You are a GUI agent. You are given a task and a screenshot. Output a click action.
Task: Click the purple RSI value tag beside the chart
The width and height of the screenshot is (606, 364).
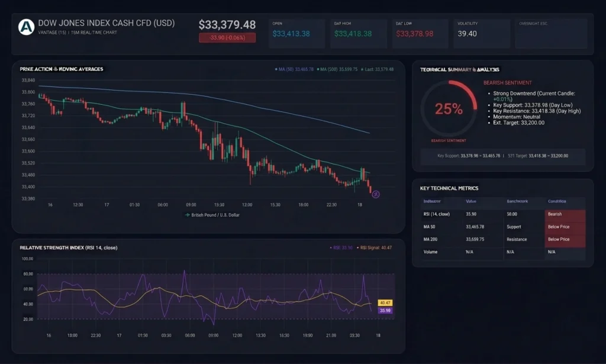click(x=385, y=310)
